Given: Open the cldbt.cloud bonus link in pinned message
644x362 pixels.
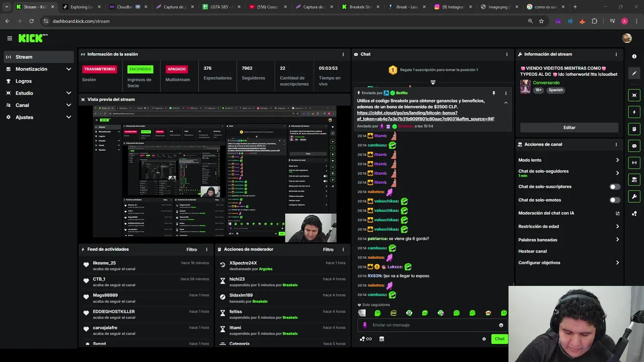Looking at the screenshot, I should [x=426, y=116].
